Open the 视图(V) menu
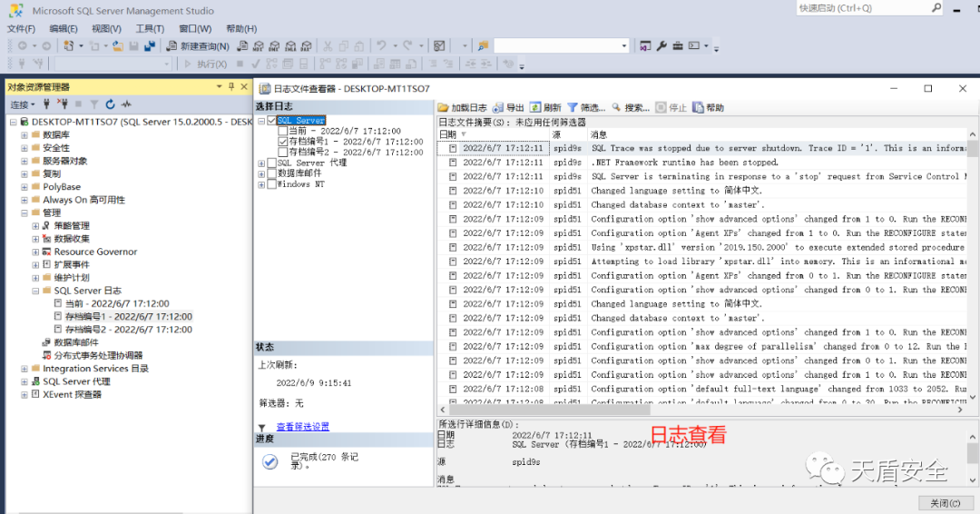 tap(106, 28)
